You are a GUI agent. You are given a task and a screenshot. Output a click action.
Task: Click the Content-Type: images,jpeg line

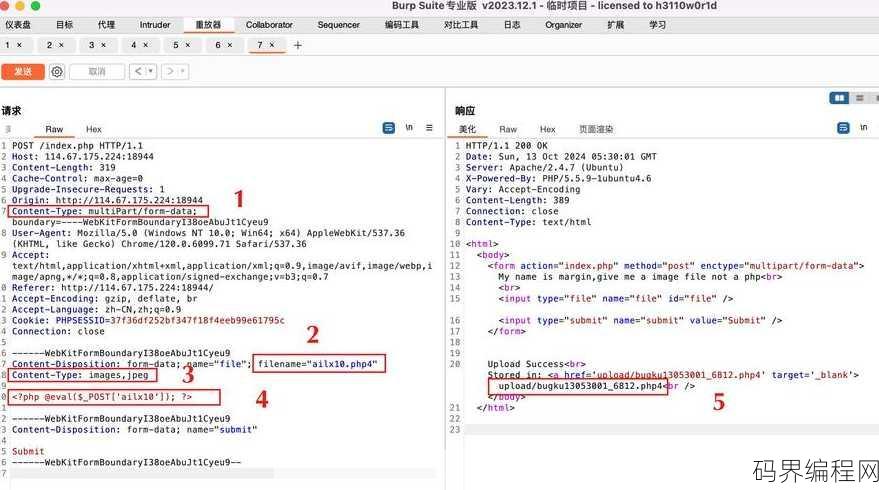(x=80, y=375)
